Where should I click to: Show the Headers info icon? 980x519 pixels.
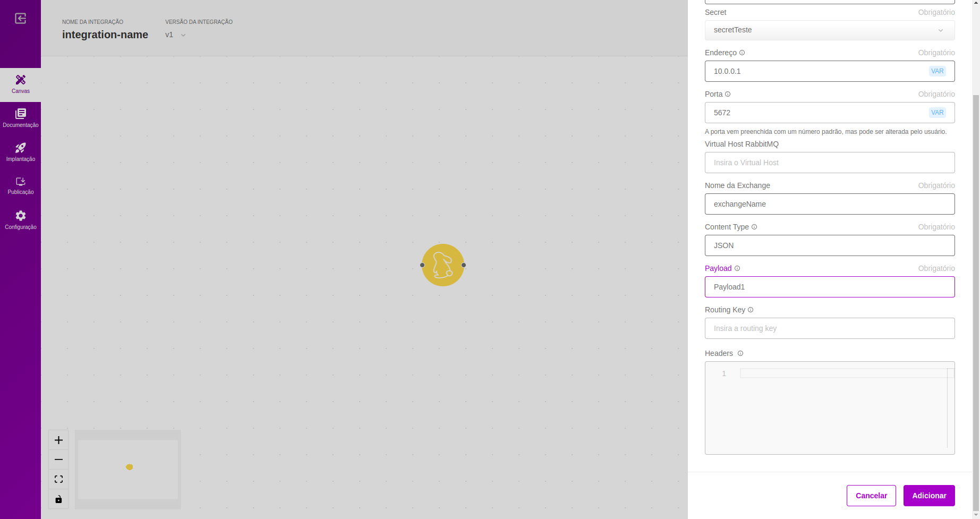[x=740, y=353]
